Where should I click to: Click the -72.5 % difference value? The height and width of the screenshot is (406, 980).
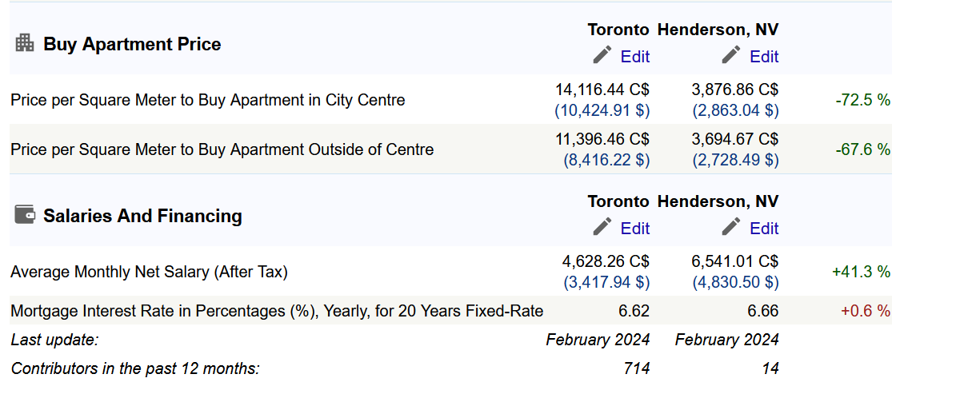click(x=863, y=100)
